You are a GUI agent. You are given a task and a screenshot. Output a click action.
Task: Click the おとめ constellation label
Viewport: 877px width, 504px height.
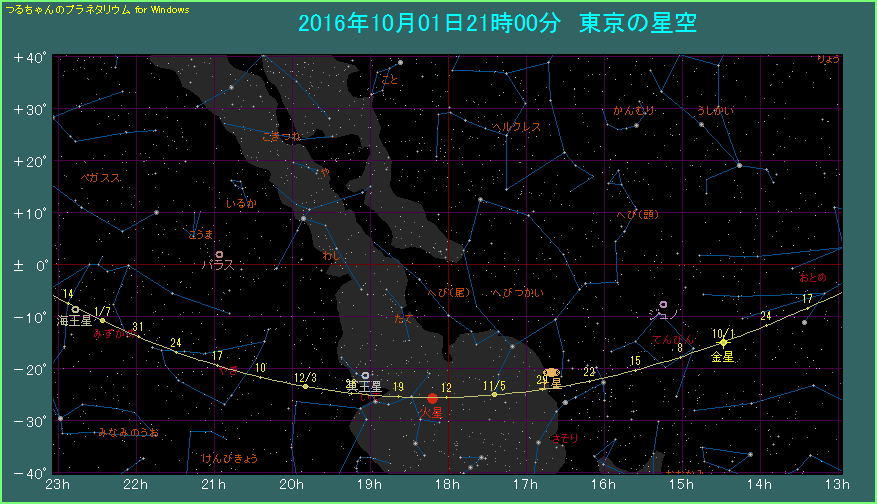(813, 277)
